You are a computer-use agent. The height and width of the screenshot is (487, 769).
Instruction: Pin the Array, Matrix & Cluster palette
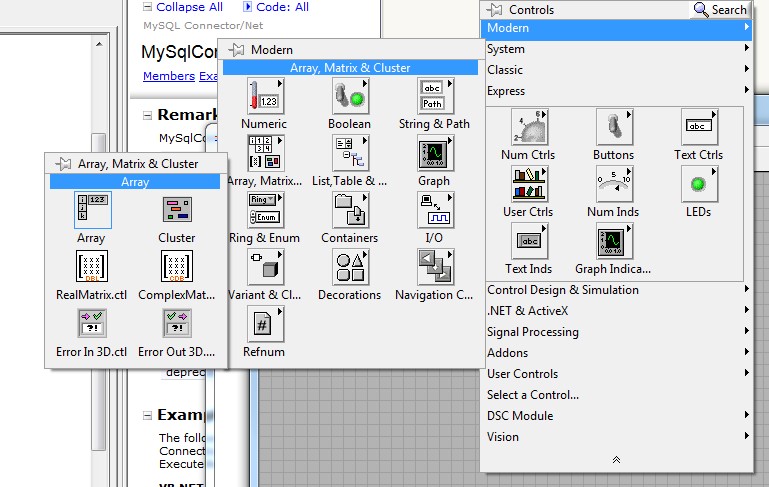[x=63, y=163]
